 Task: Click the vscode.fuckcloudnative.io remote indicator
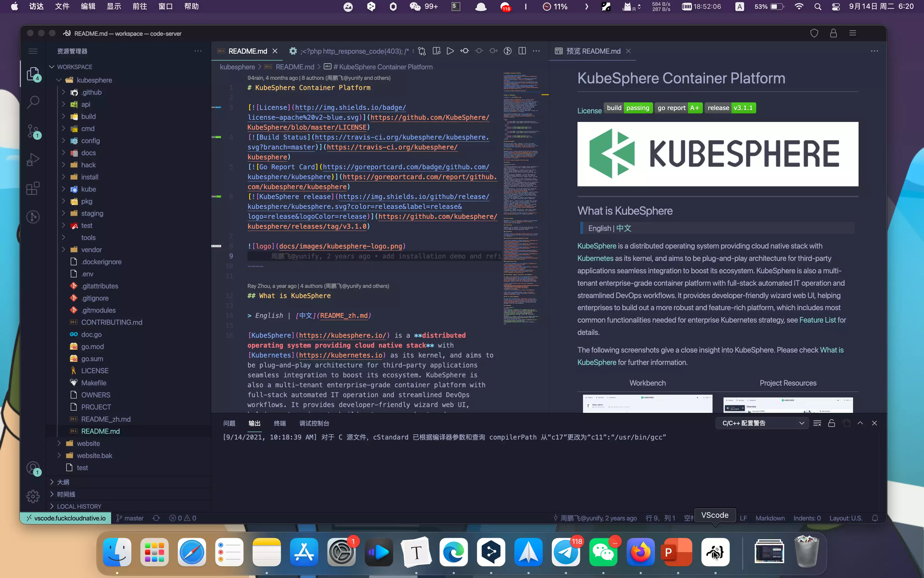[66, 518]
